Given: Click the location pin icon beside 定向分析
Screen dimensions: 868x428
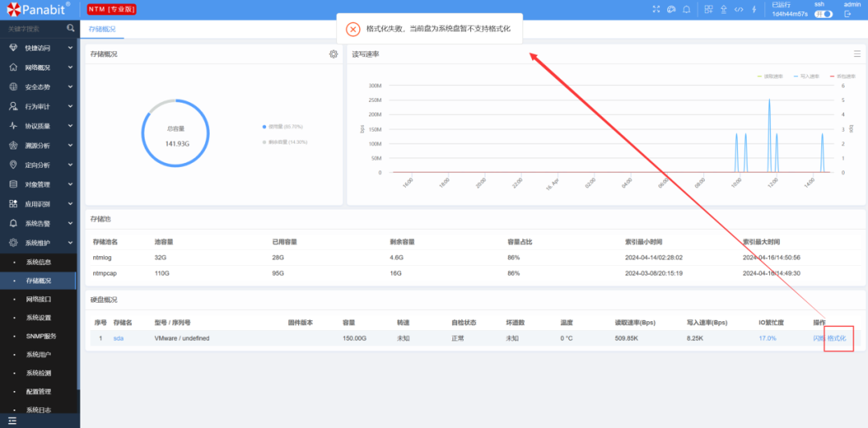Looking at the screenshot, I should point(14,165).
